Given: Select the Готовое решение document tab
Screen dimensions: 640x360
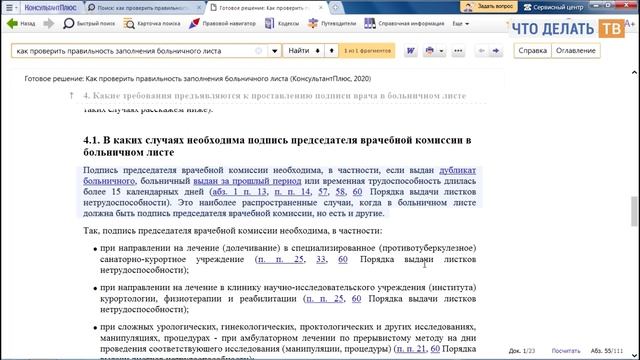Looking at the screenshot, I should pos(263,8).
